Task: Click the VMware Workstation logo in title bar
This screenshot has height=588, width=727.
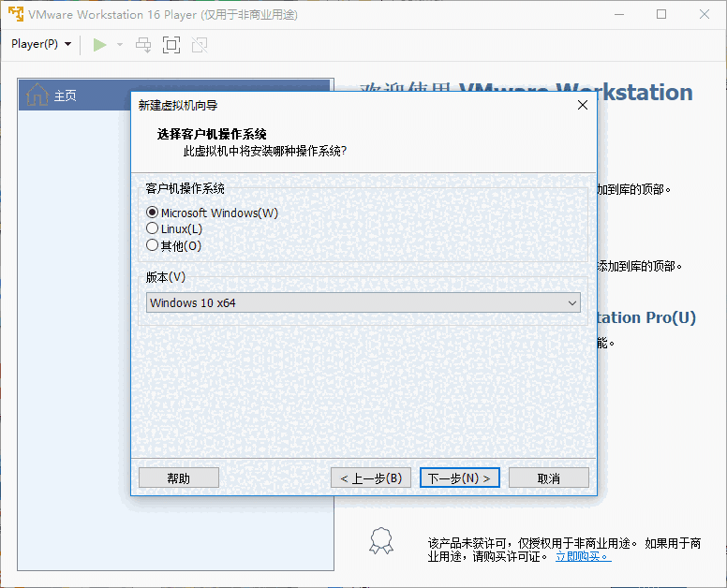Action: (16, 14)
